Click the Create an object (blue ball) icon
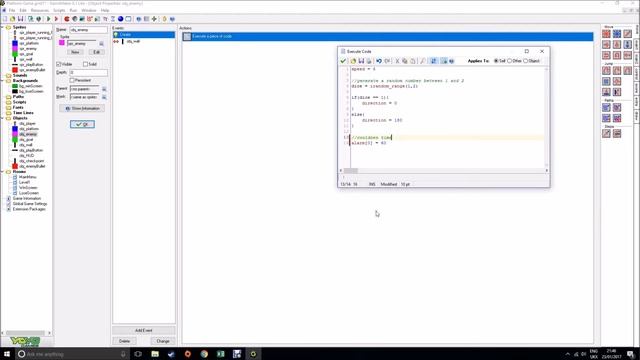The width and height of the screenshot is (640, 360). (120, 19)
